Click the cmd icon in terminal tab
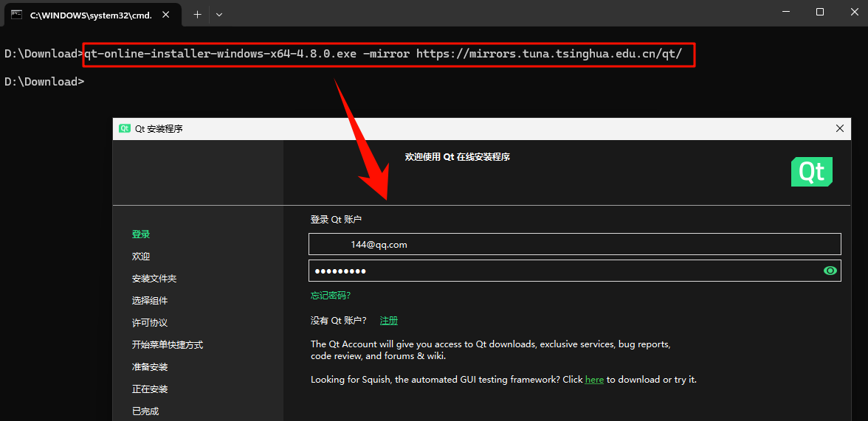The width and height of the screenshot is (868, 421). 17,15
